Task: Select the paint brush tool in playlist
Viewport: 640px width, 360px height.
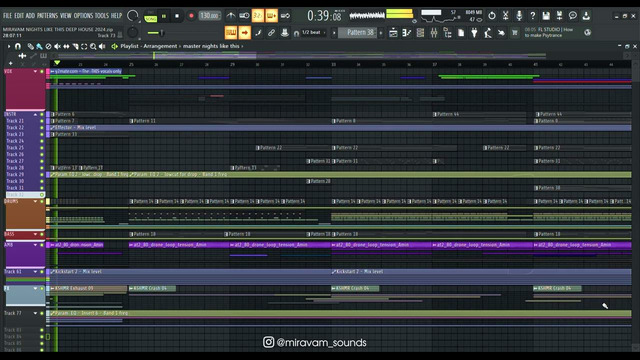Action: tap(39, 47)
